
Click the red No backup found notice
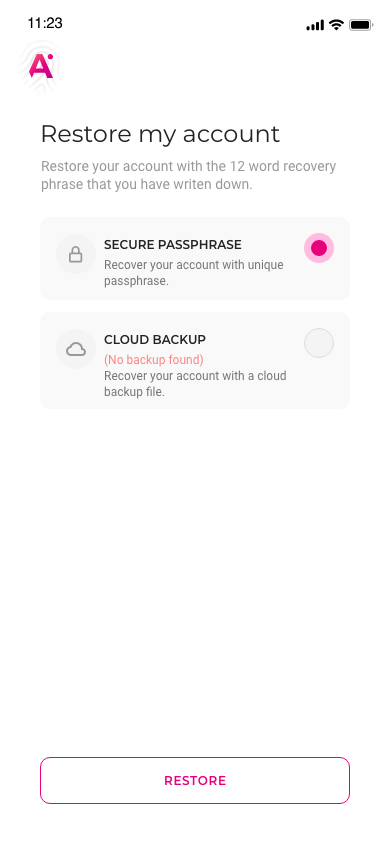click(x=154, y=360)
